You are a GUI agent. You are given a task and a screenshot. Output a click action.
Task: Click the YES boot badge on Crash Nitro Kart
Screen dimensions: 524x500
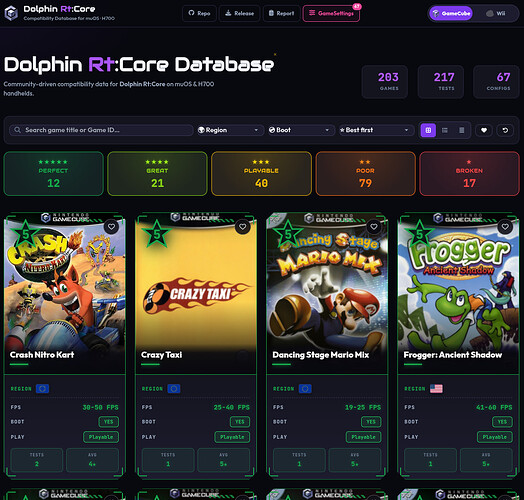(109, 422)
